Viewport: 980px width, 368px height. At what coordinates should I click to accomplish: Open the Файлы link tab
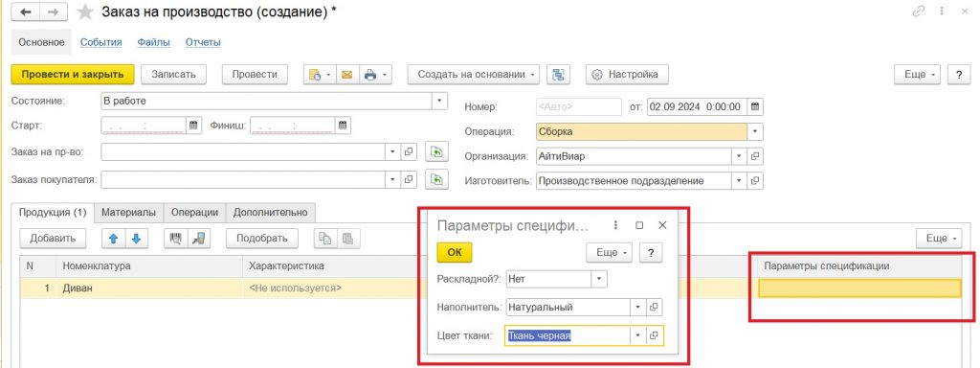pyautogui.click(x=154, y=42)
